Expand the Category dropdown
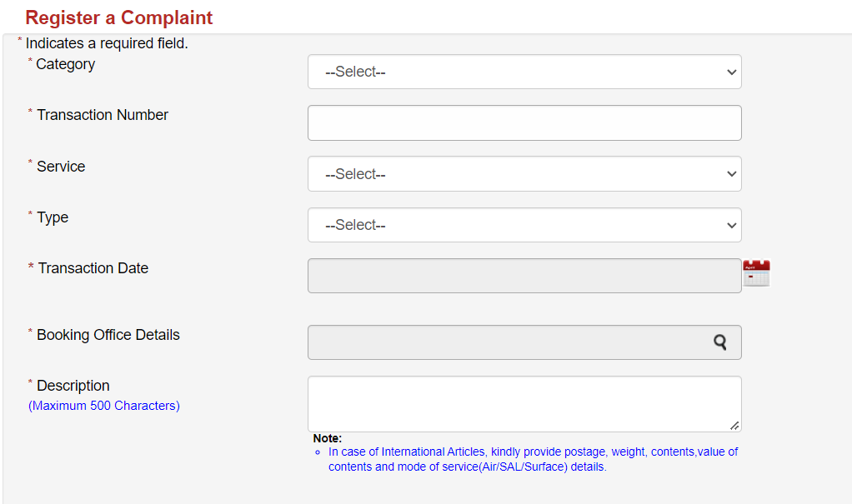This screenshot has height=504, width=852. coord(524,72)
